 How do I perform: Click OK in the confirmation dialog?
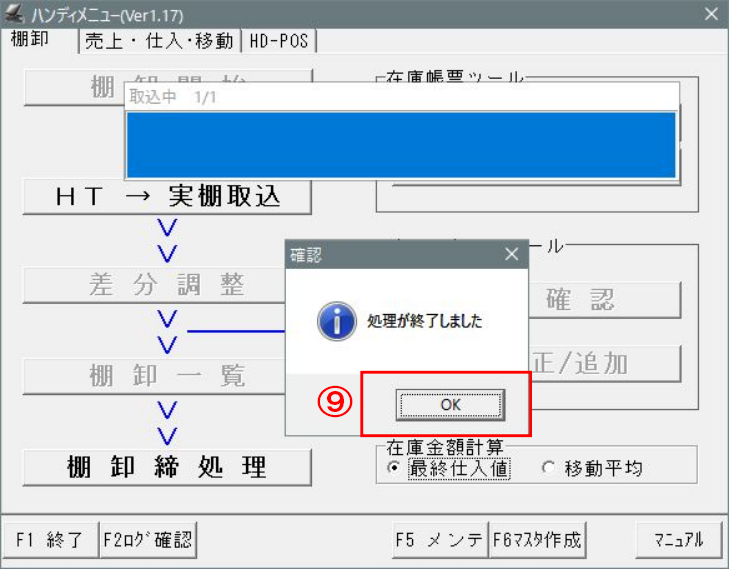450,404
